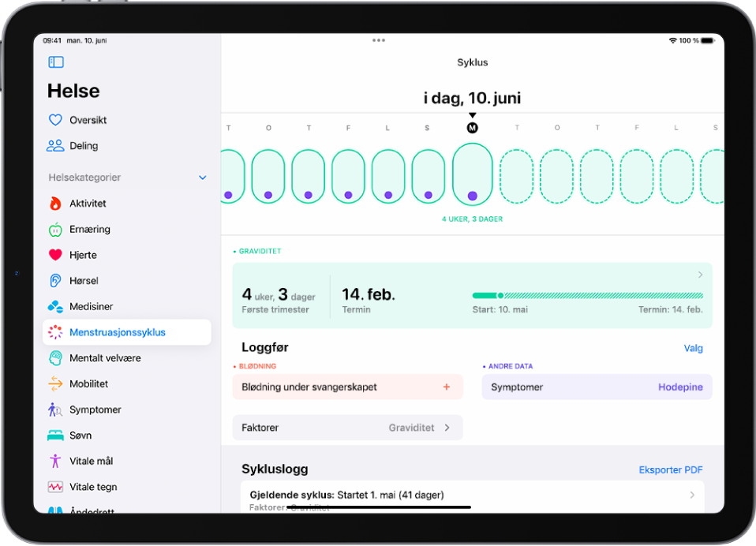Toggle the sidebar panel icon

(56, 62)
